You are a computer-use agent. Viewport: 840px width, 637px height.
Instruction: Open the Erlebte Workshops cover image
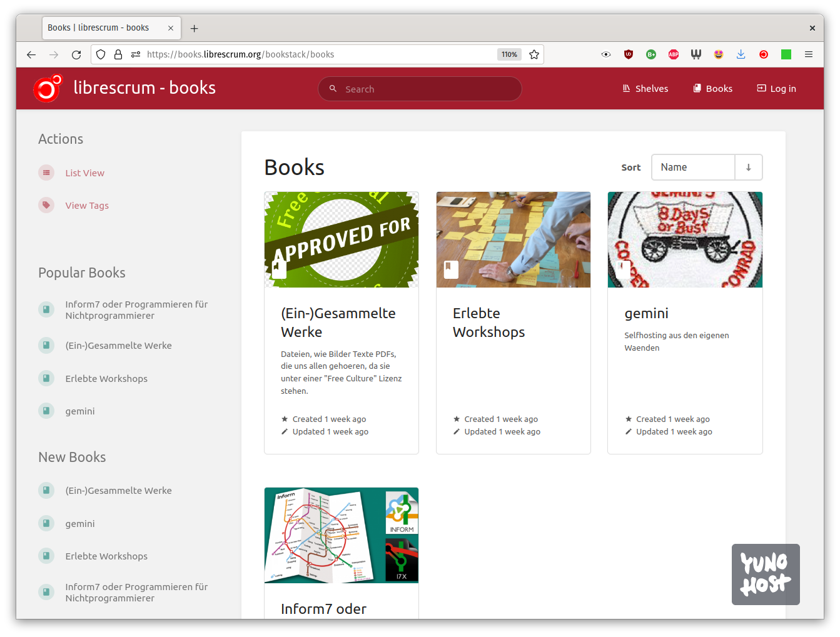tap(514, 239)
